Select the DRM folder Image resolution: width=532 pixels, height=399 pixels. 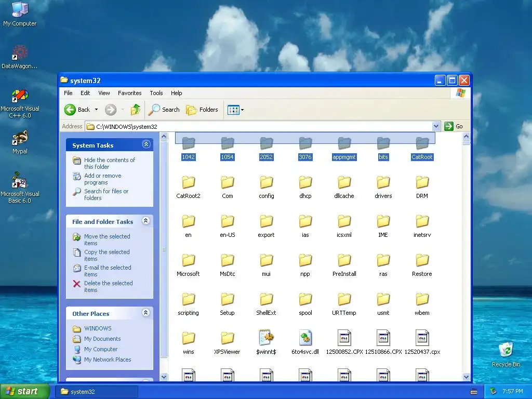[x=422, y=187]
